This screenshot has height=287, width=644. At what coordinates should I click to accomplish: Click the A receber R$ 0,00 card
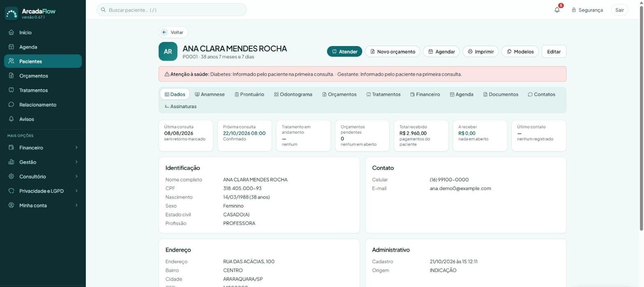click(x=480, y=136)
